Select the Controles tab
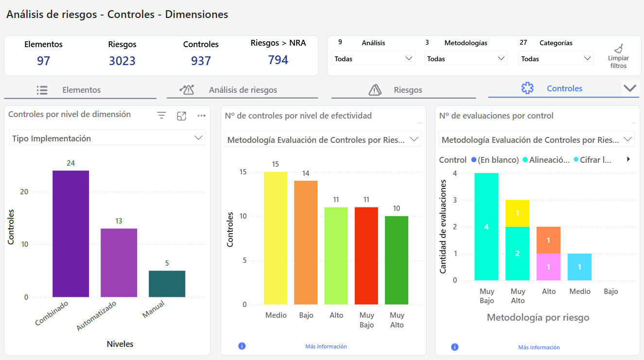This screenshot has height=360, width=644. coord(564,88)
